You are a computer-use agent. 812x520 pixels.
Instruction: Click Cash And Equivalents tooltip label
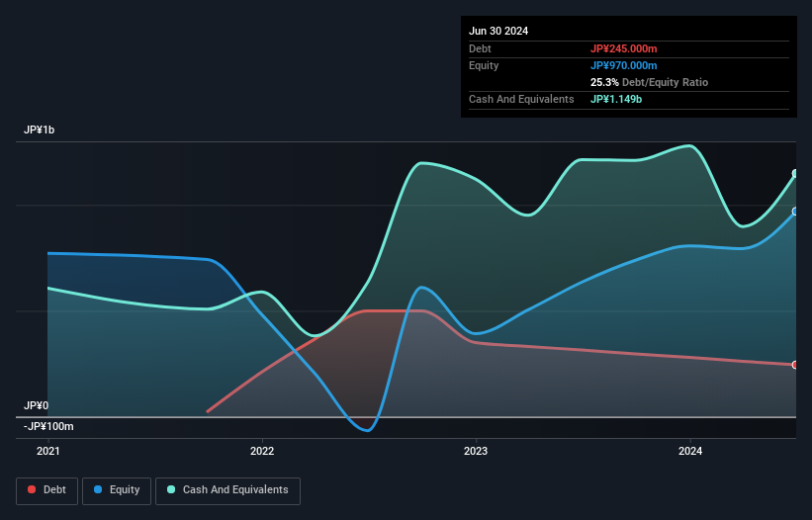[521, 99]
